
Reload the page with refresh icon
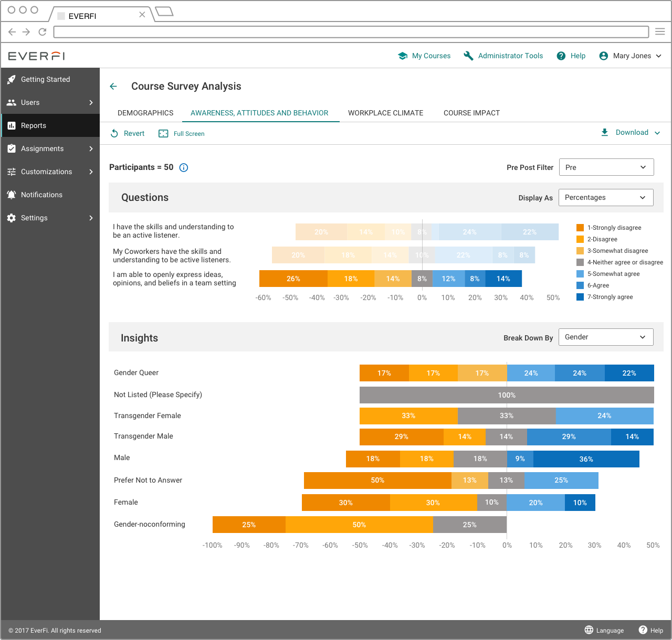[x=43, y=32]
